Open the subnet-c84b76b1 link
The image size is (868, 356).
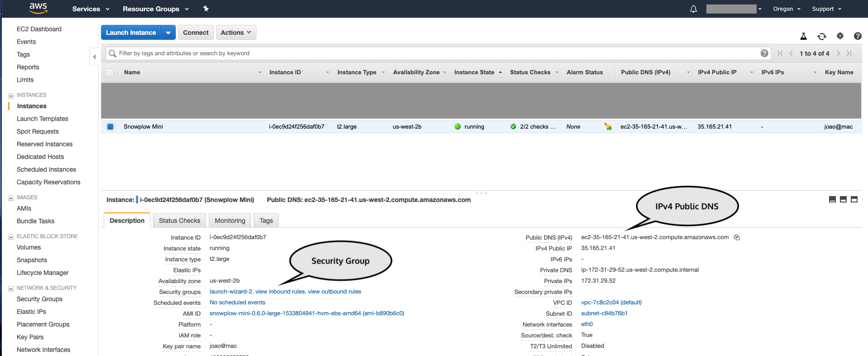tap(604, 313)
